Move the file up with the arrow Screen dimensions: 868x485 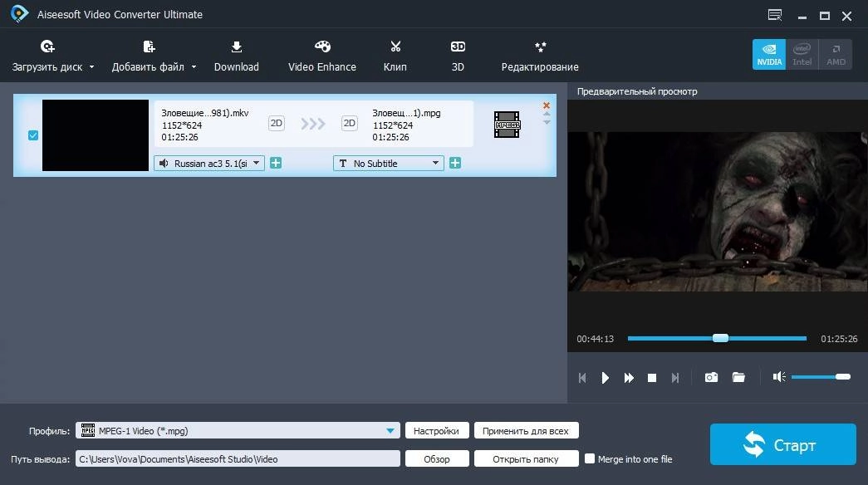pos(547,114)
